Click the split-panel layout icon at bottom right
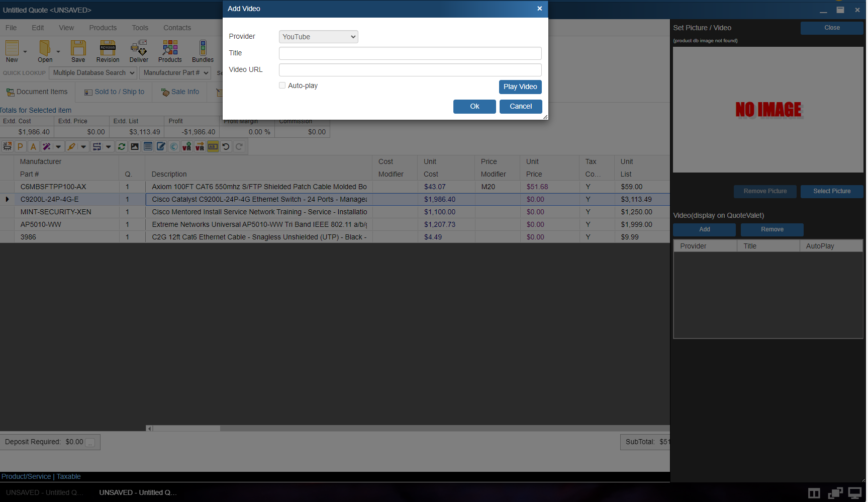 (x=814, y=493)
